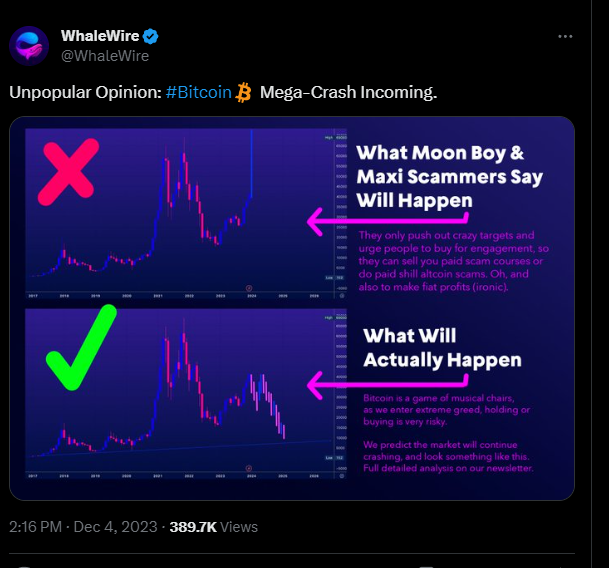Click the tall blue projected spike candle
This screenshot has width=609, height=568.
[252, 163]
